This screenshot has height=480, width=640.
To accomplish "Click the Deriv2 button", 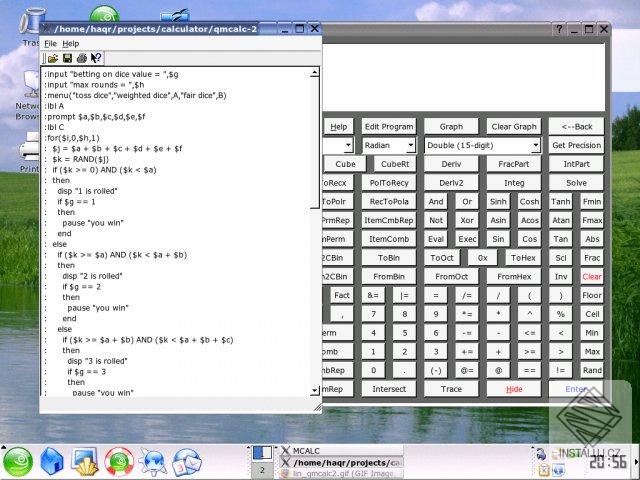I will coord(451,183).
